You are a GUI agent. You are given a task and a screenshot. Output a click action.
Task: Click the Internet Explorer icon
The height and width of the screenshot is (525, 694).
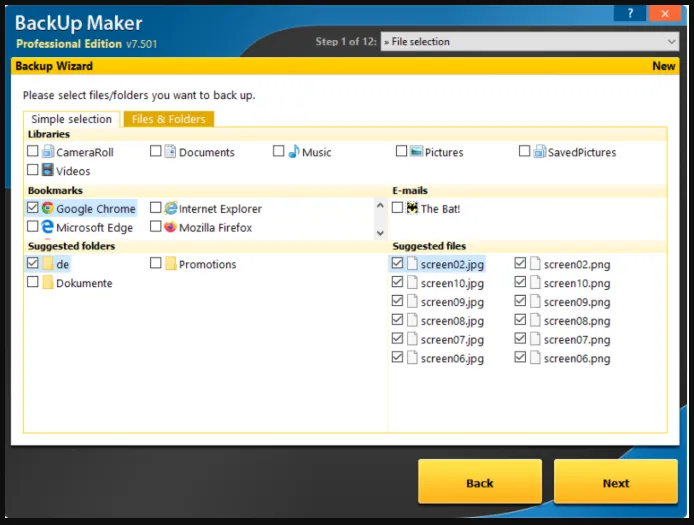click(x=171, y=208)
